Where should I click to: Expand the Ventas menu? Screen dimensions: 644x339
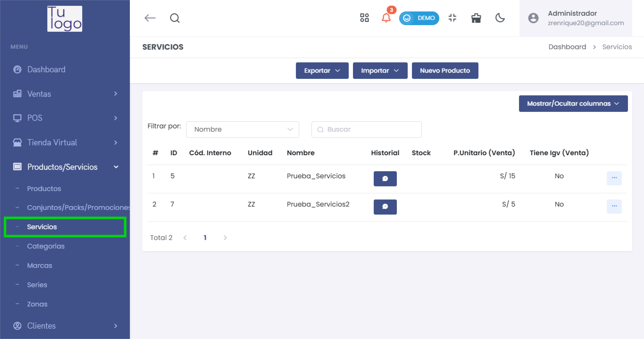click(x=65, y=94)
